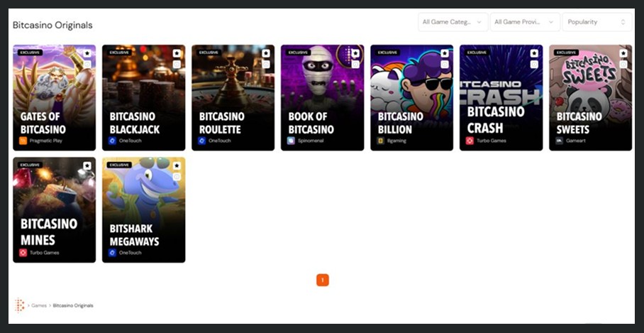The width and height of the screenshot is (644, 333).
Task: Open info icon on Gates of Bitcasino
Action: 87,65
